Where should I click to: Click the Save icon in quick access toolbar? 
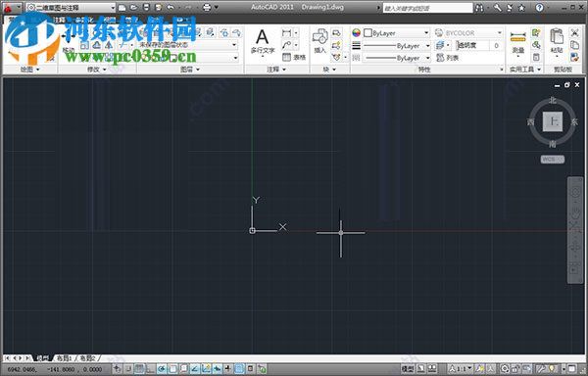click(x=146, y=7)
